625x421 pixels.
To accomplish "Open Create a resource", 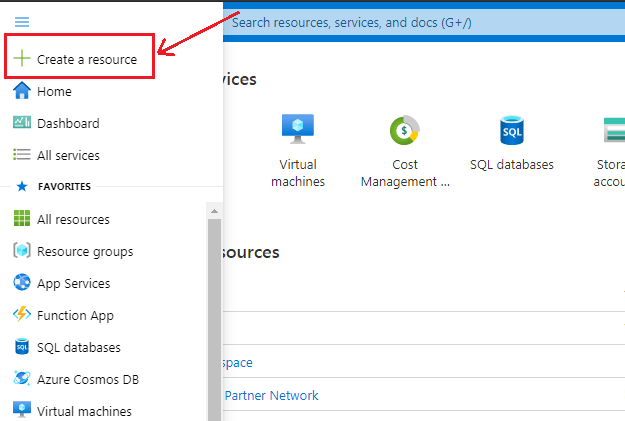I will [x=86, y=59].
